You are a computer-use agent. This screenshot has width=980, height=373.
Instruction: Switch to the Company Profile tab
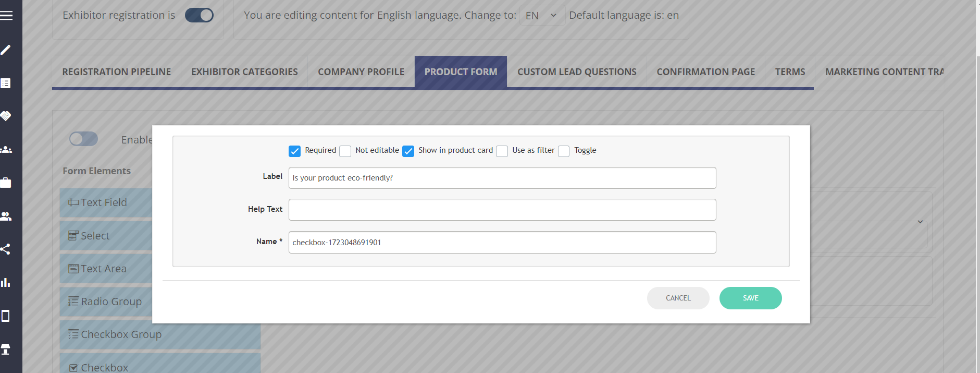pos(361,72)
